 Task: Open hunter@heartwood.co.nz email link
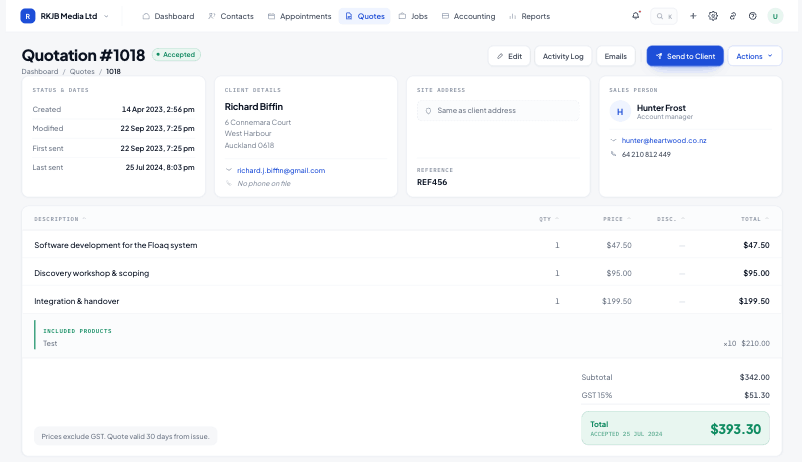pos(664,140)
